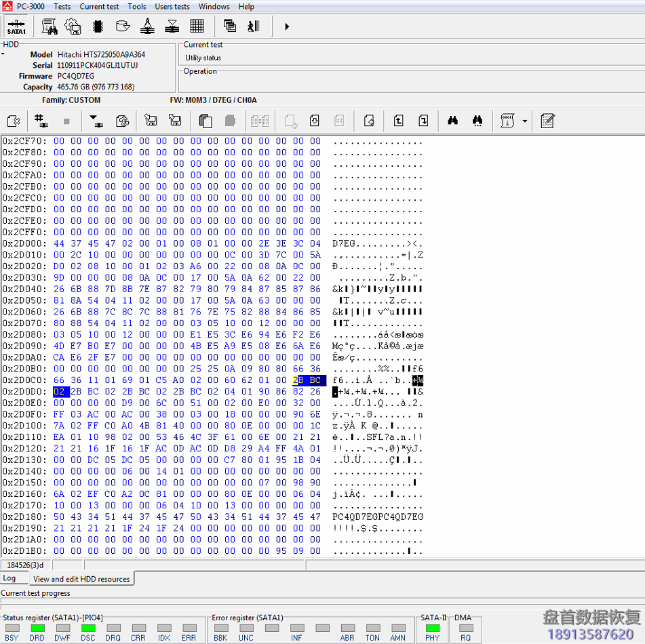645x644 pixels.
Task: Click the chip icon in top toolbar
Action: 98,26
